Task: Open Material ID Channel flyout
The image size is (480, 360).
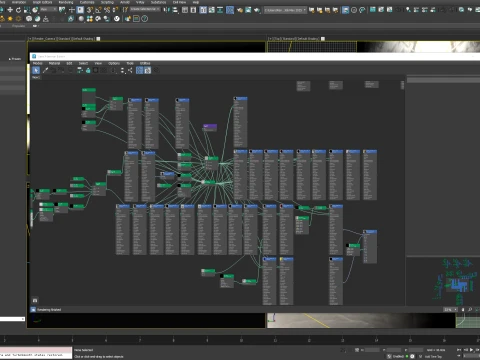Action: (x=114, y=70)
